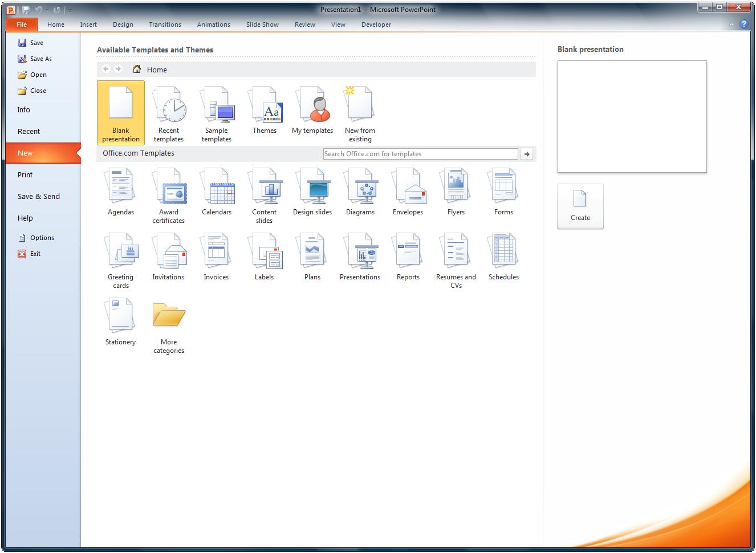The image size is (756, 553).
Task: Create the blank presentation
Action: 580,206
